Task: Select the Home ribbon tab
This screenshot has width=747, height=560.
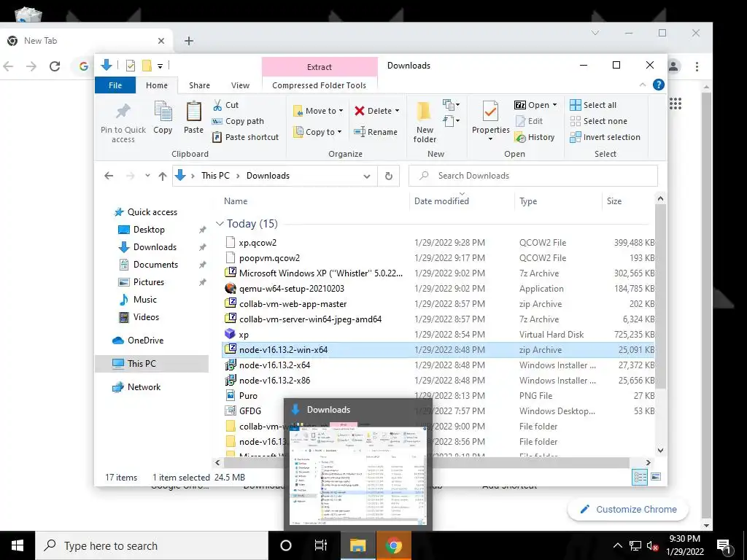Action: click(157, 85)
